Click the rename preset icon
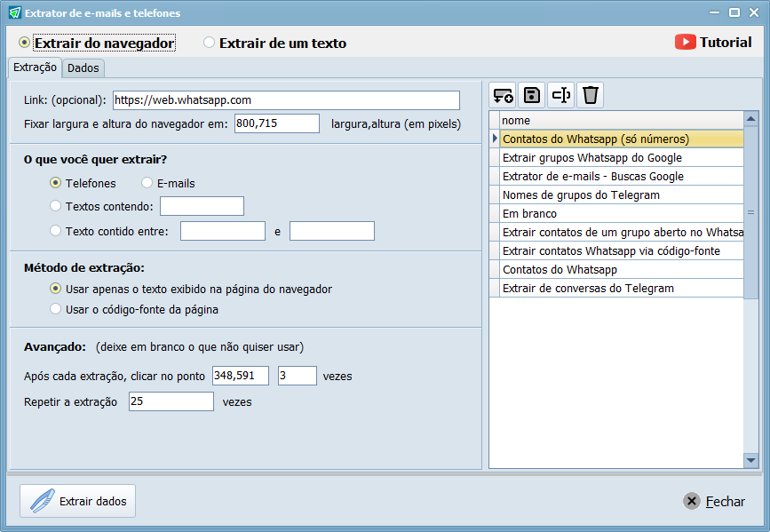The height and width of the screenshot is (532, 770). pyautogui.click(x=560, y=95)
